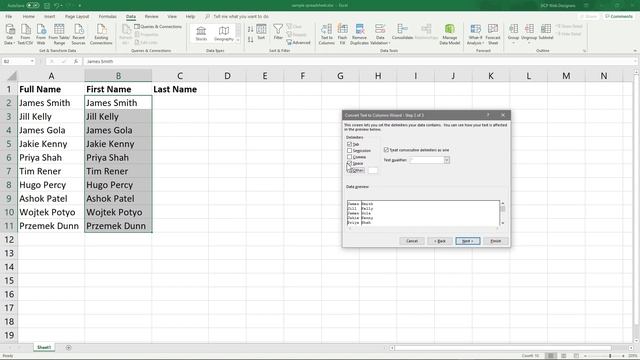Open the Comments button

(x=619, y=16)
